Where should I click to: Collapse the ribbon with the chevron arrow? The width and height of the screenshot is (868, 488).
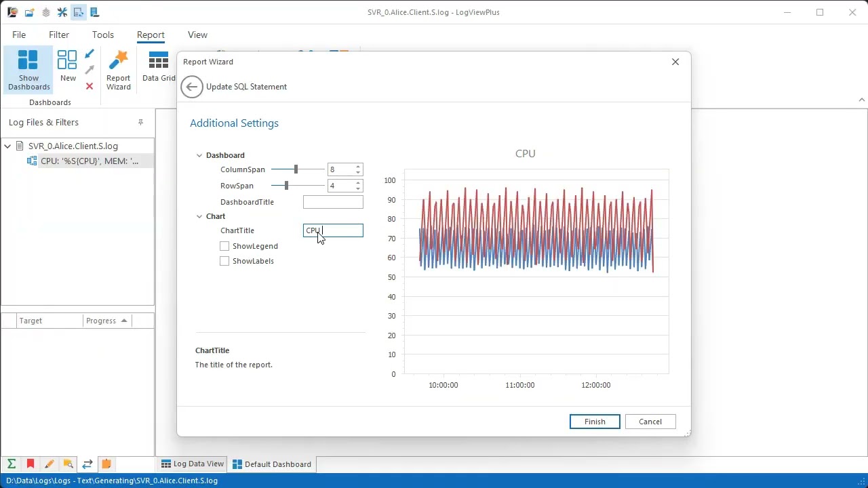862,100
